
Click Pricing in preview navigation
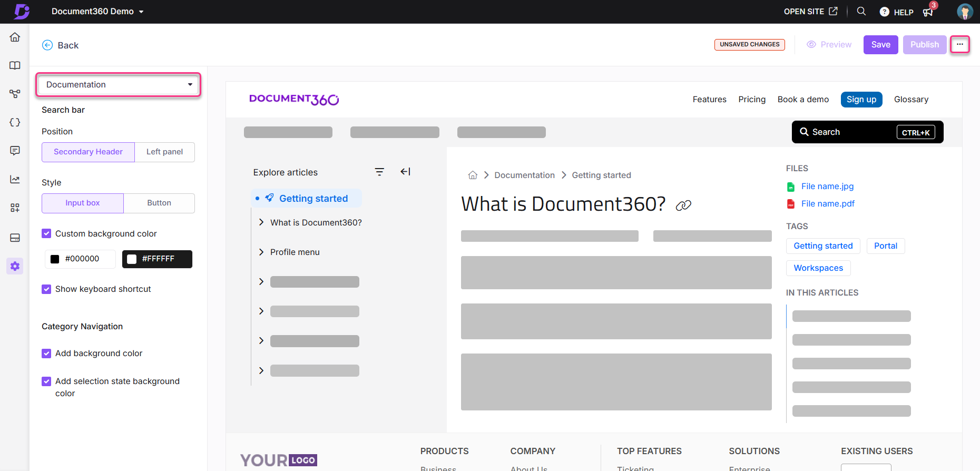click(x=752, y=99)
